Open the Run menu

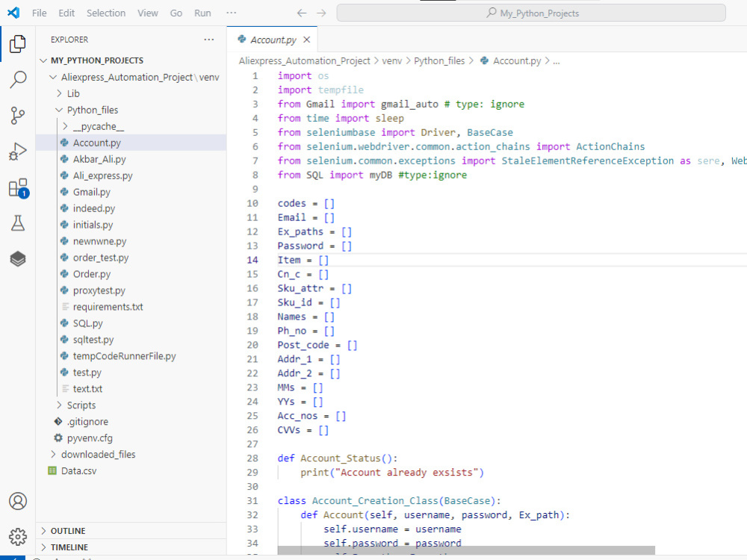click(202, 13)
